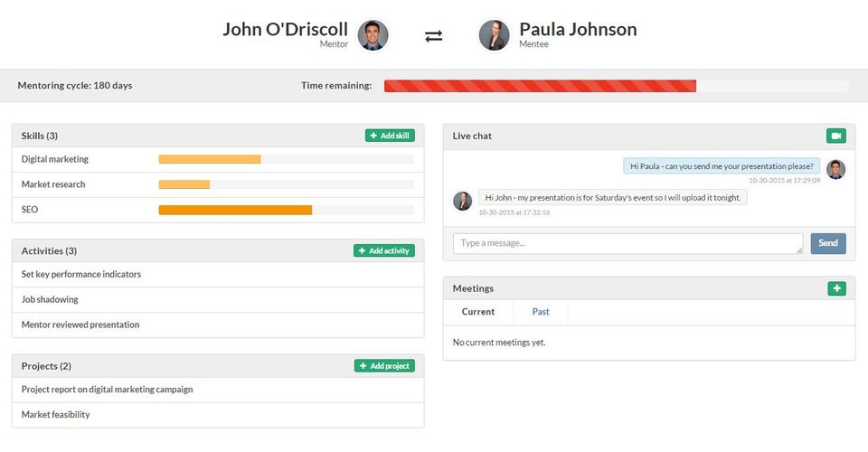Click the Paula Johnson name heading
Image resolution: width=868 pixels, height=452 pixels.
[578, 29]
